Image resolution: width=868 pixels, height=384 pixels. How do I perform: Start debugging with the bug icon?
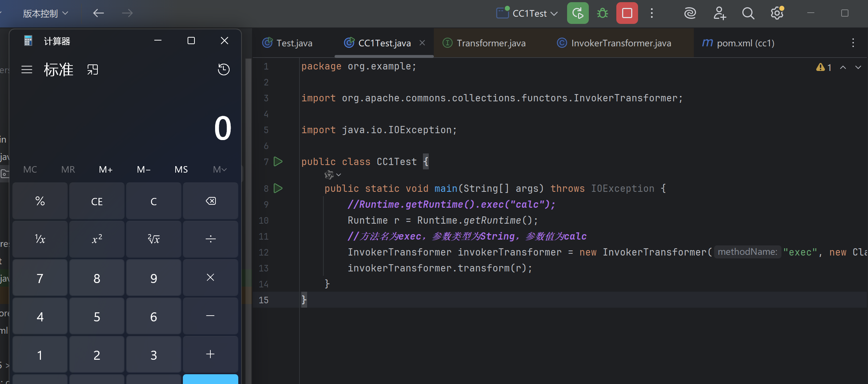point(603,13)
